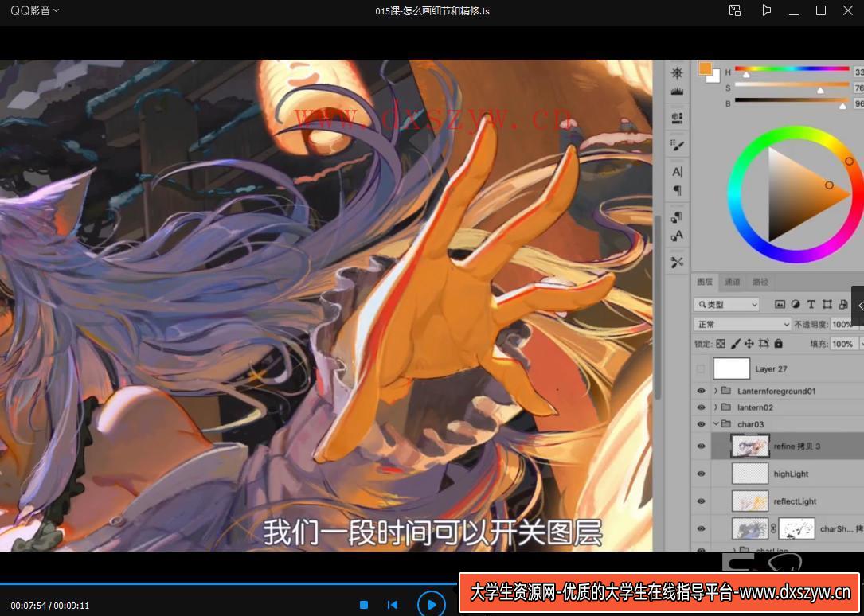Lock layer position move icon
864x616 pixels.
(x=749, y=344)
